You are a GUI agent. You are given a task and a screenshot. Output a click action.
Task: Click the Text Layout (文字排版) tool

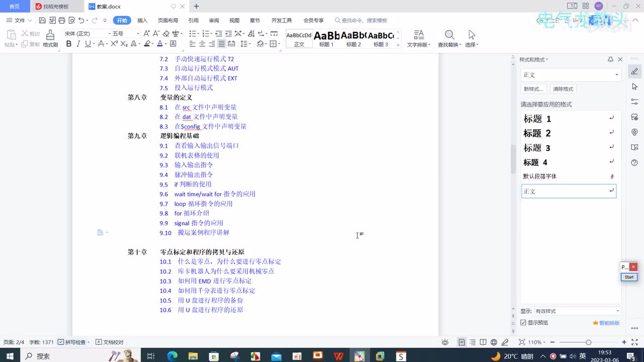(419, 38)
